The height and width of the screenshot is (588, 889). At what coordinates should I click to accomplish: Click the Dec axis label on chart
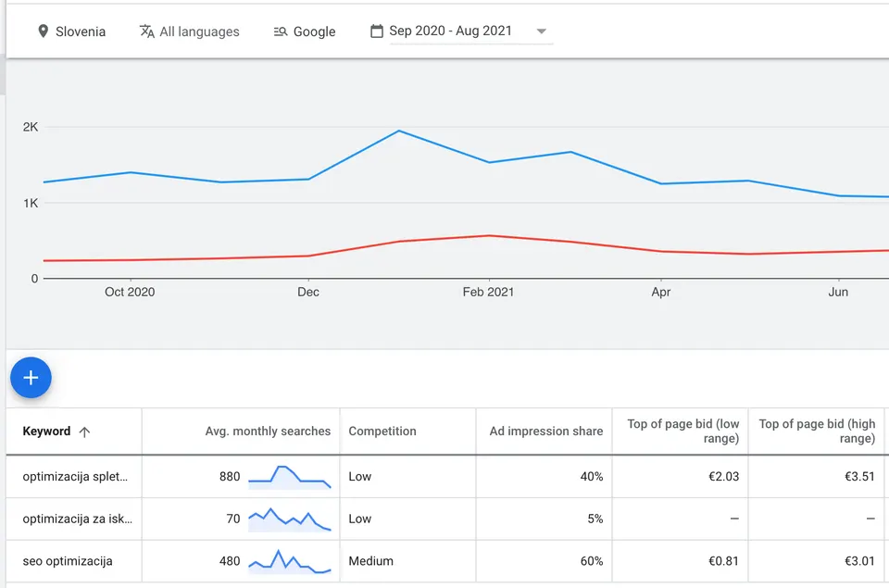coord(307,292)
